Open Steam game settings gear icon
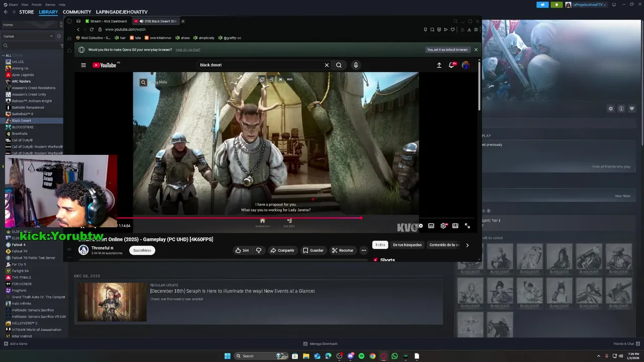This screenshot has height=362, width=644. click(x=611, y=109)
